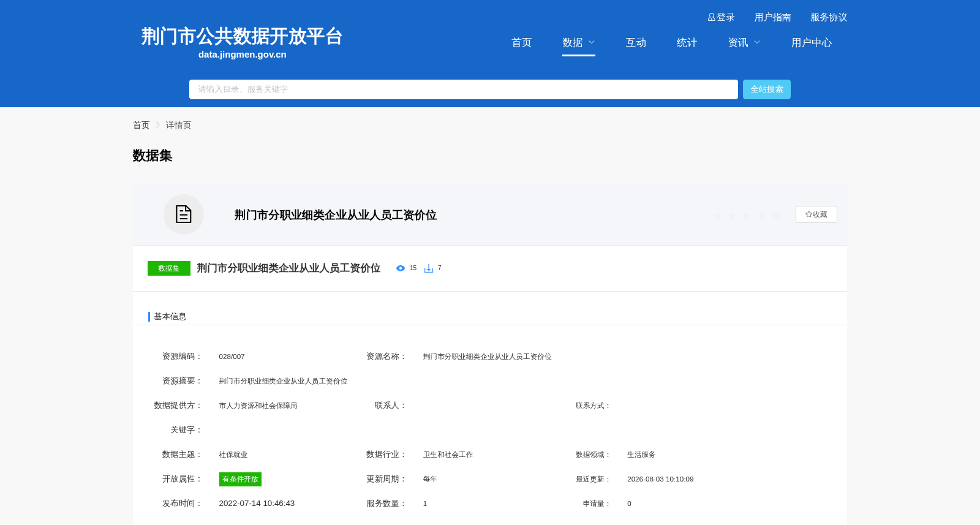This screenshot has width=980, height=525.
Task: Expand the 数据 menu chevron
Action: [592, 42]
